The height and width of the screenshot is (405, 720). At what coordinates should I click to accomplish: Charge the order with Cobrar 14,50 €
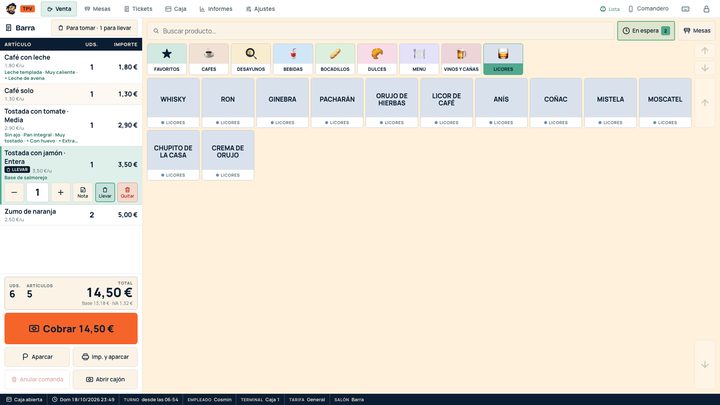click(x=71, y=328)
